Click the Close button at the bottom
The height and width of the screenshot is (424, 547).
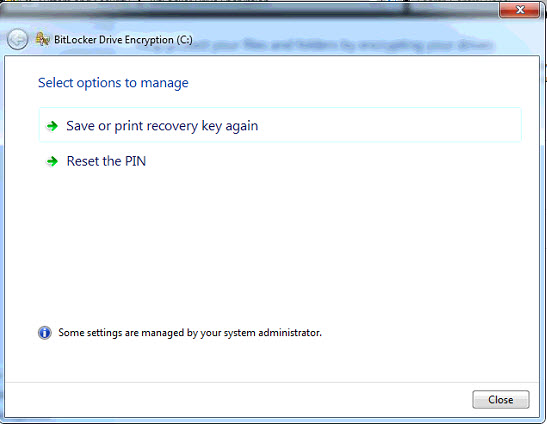(501, 400)
